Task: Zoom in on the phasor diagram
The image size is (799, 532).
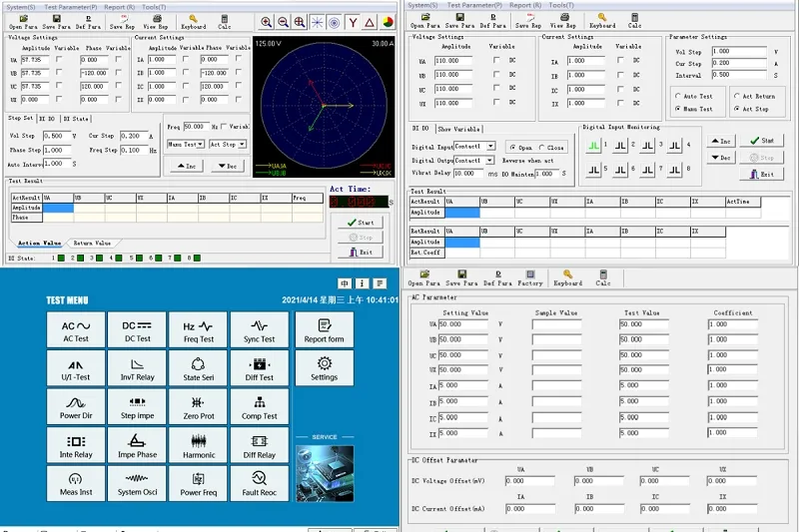Action: click(266, 22)
